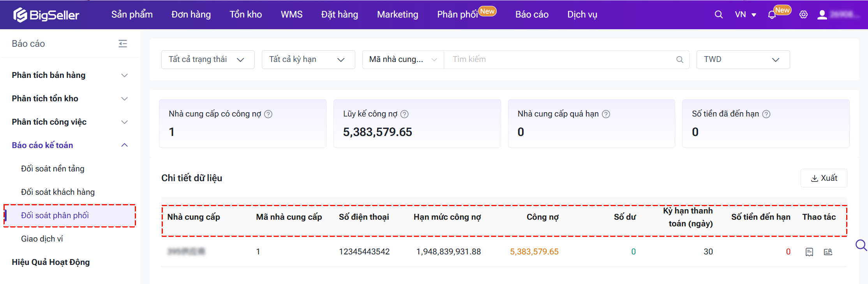Image resolution: width=868 pixels, height=284 pixels.
Task: Click help icon beside Số tiền đã đến hạn
Action: pyautogui.click(x=766, y=114)
